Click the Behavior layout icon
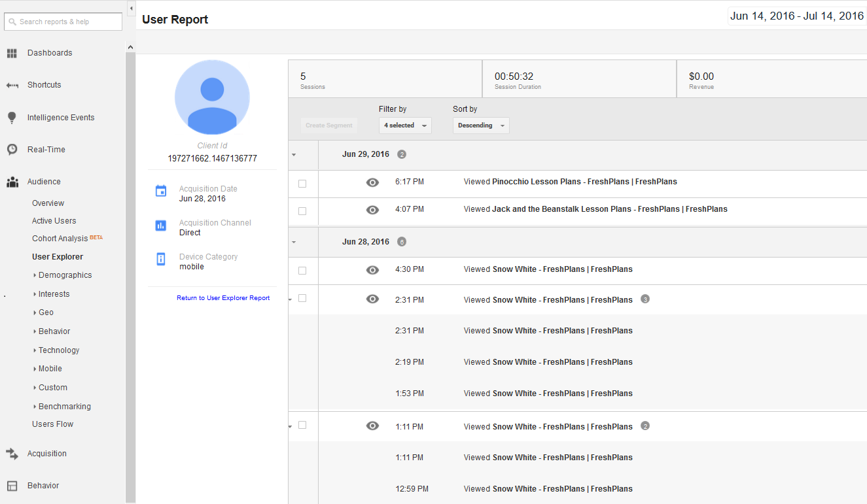 [12, 486]
